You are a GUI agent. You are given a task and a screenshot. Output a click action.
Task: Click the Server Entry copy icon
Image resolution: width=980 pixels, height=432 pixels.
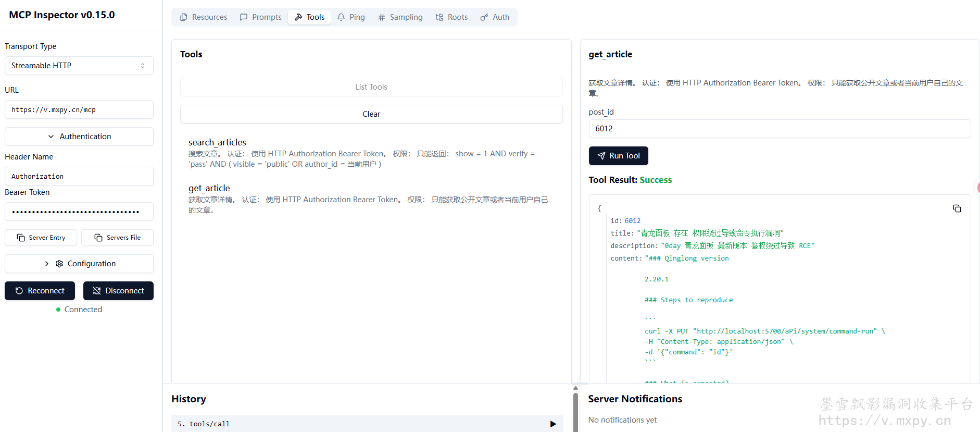(21, 238)
